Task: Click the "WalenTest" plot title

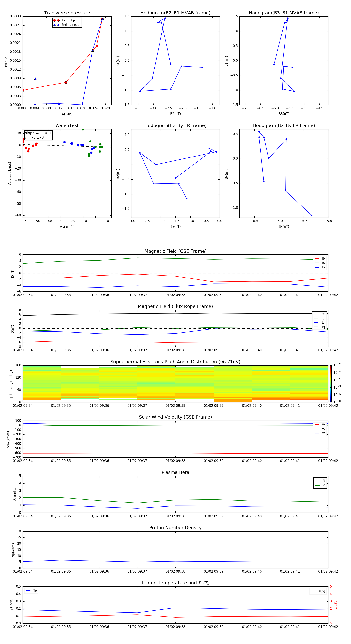Action: click(x=67, y=125)
